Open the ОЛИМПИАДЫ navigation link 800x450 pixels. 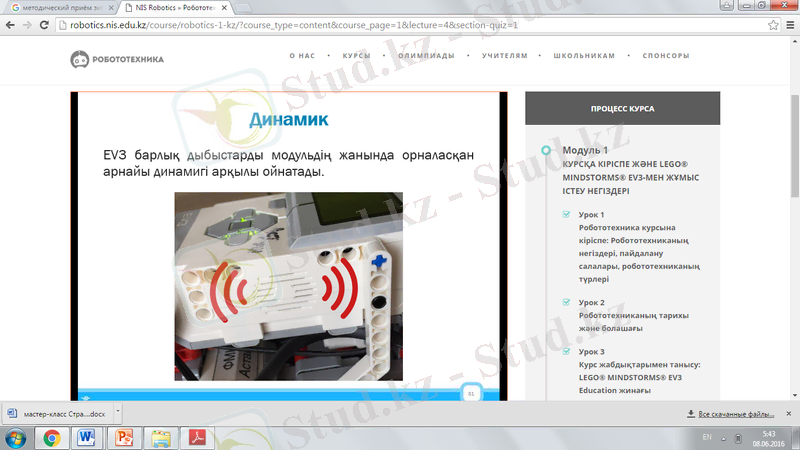(x=426, y=56)
